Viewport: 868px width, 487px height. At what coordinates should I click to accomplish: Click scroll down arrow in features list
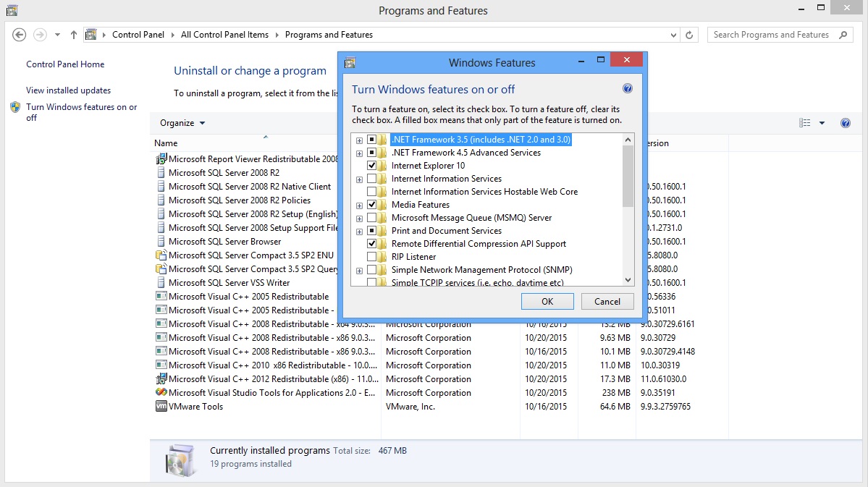[x=628, y=280]
